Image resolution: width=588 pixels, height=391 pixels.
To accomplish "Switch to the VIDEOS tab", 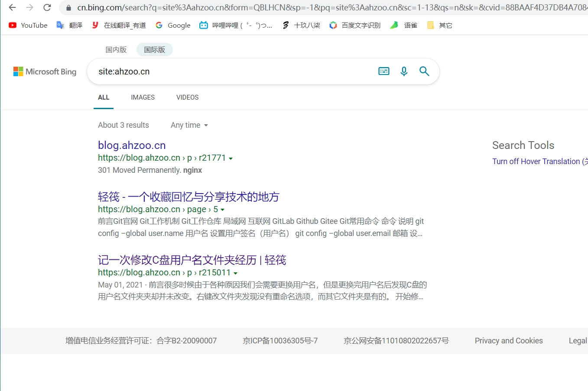I will pos(187,97).
